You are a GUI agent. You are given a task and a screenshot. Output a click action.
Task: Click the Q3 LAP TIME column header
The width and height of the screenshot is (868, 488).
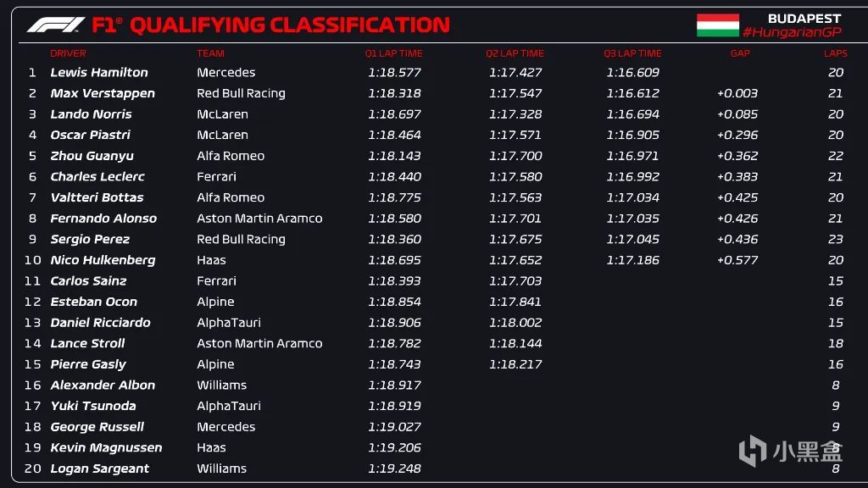[x=632, y=53]
